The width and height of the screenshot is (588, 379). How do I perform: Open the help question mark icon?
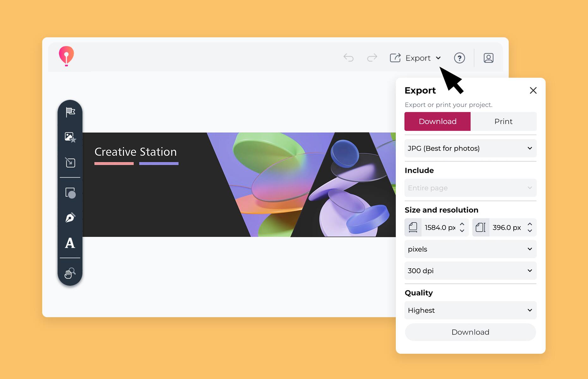459,58
